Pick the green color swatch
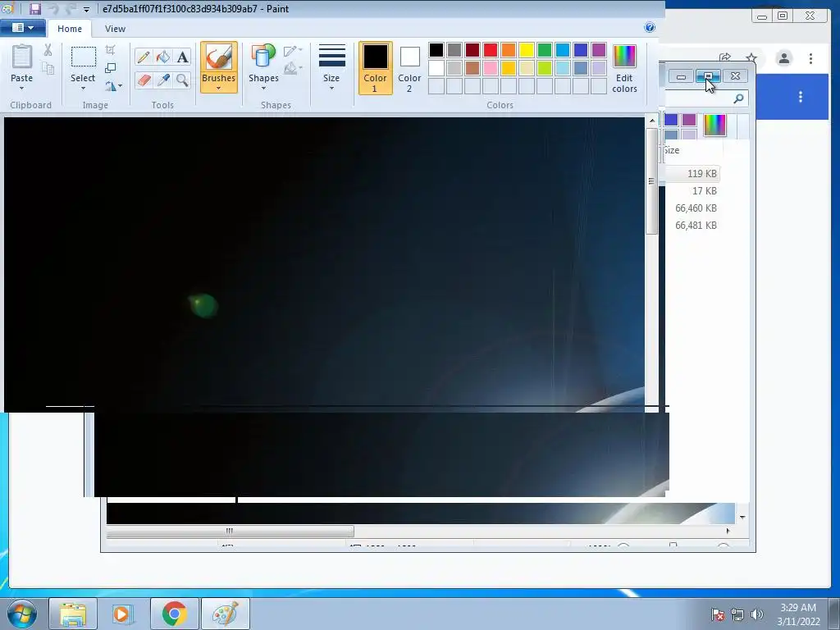840x630 pixels. pyautogui.click(x=545, y=50)
